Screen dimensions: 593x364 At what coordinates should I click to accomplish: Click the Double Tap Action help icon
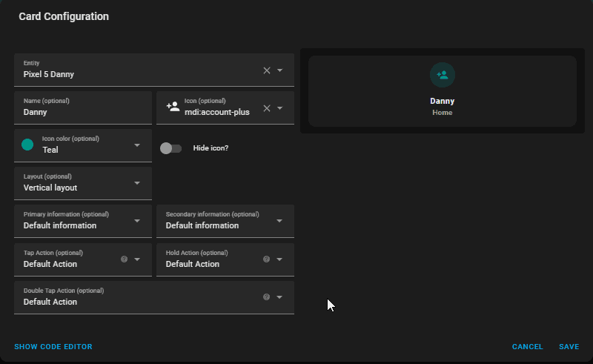[x=267, y=297]
